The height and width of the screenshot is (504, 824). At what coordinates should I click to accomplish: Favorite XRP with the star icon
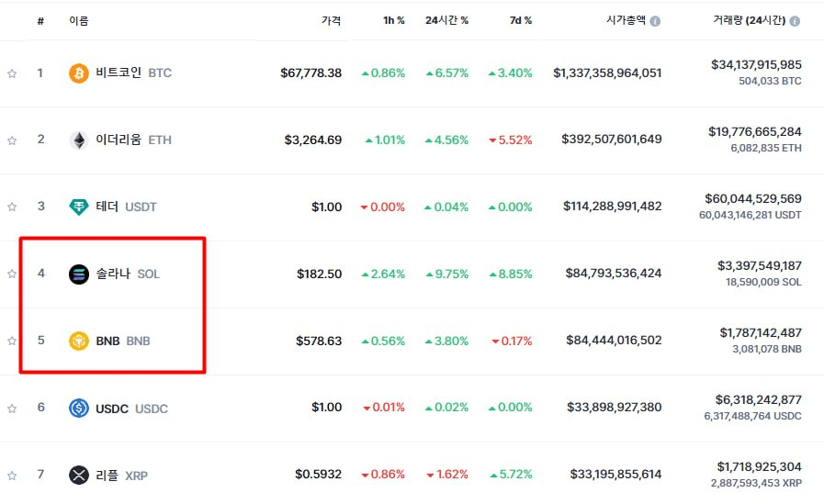point(12,476)
